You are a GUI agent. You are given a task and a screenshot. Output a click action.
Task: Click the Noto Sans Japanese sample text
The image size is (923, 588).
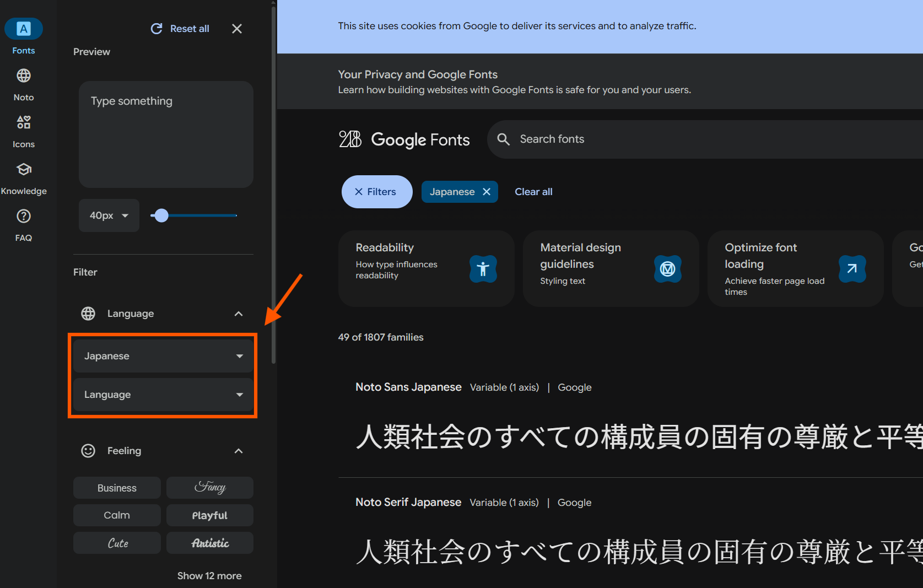point(639,438)
